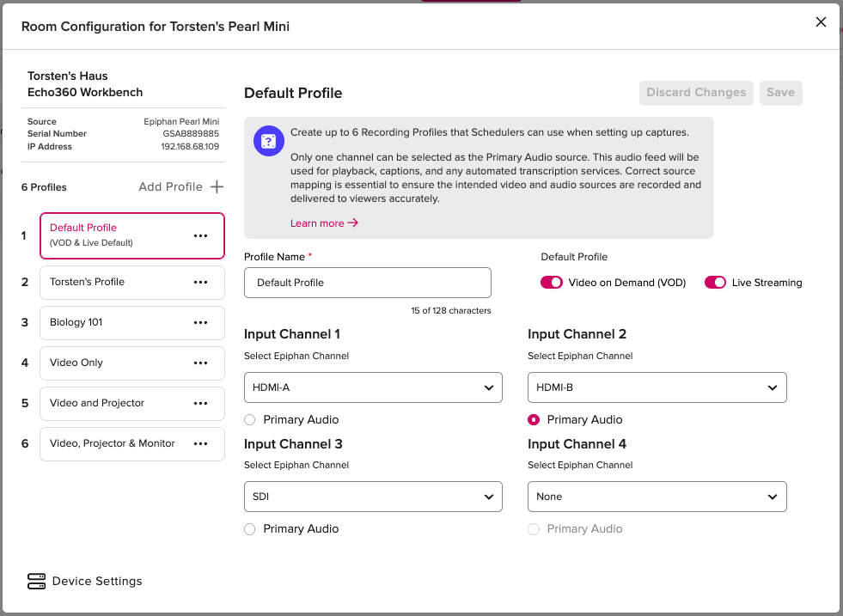Image resolution: width=843 pixels, height=616 pixels.
Task: Click the Save button
Action: point(780,93)
